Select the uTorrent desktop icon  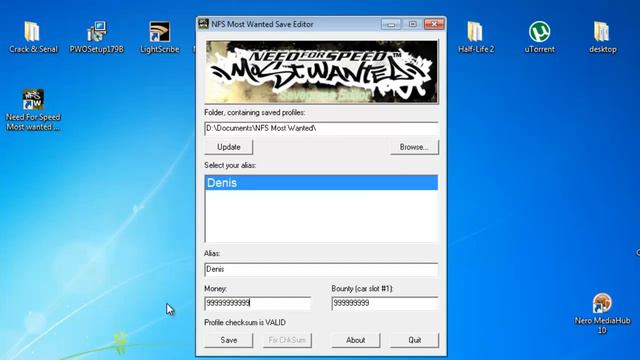[540, 38]
